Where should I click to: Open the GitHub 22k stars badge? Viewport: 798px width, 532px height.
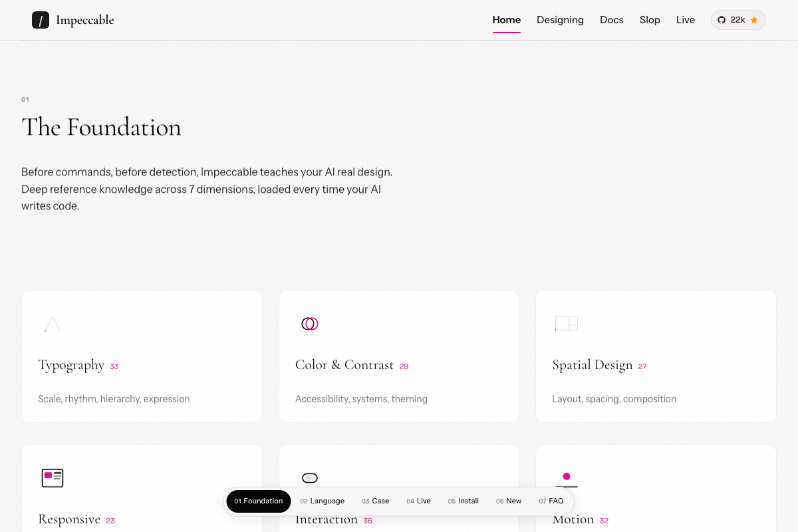[738, 20]
